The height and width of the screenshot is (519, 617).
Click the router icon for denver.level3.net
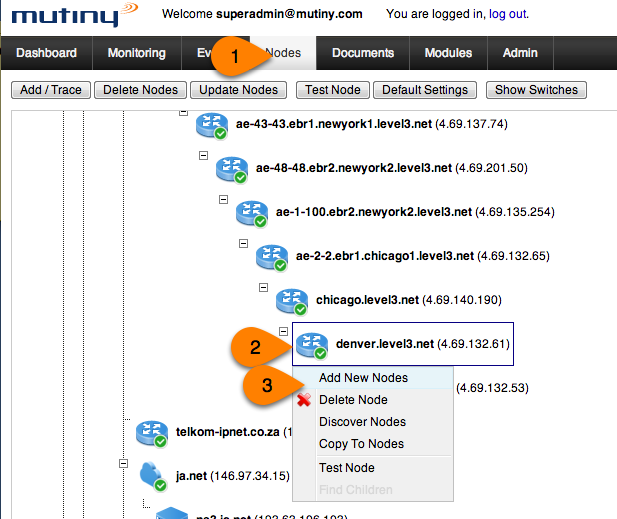[x=312, y=345]
